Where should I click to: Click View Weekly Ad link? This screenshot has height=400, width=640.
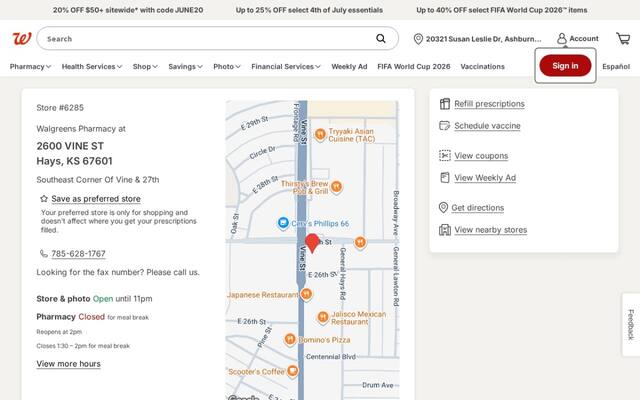tap(485, 178)
